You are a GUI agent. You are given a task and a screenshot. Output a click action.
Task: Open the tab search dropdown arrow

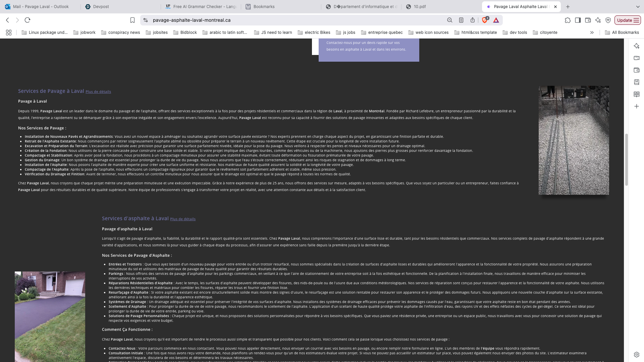click(x=638, y=7)
